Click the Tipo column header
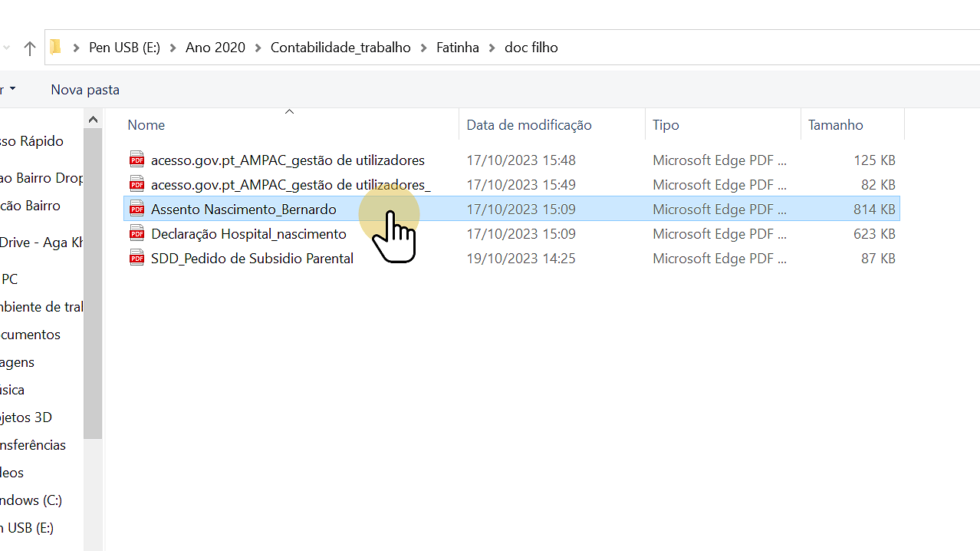Viewport: 980px width, 551px height. coord(666,125)
